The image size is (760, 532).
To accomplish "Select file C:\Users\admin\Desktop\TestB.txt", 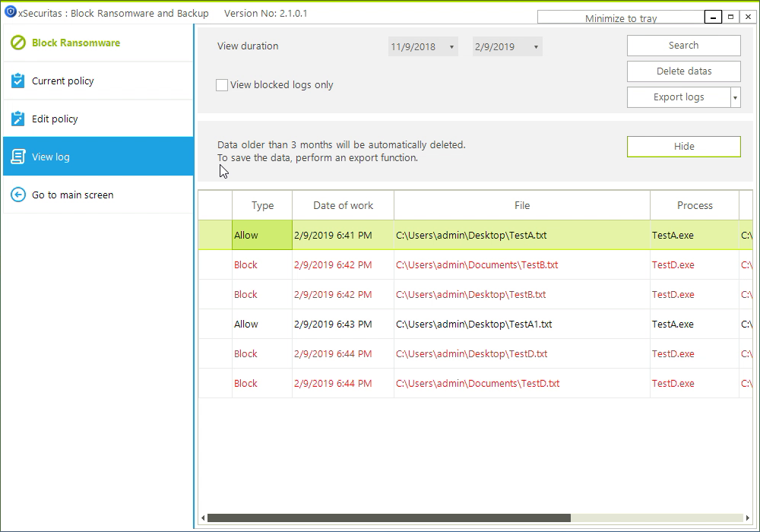I will click(x=522, y=295).
